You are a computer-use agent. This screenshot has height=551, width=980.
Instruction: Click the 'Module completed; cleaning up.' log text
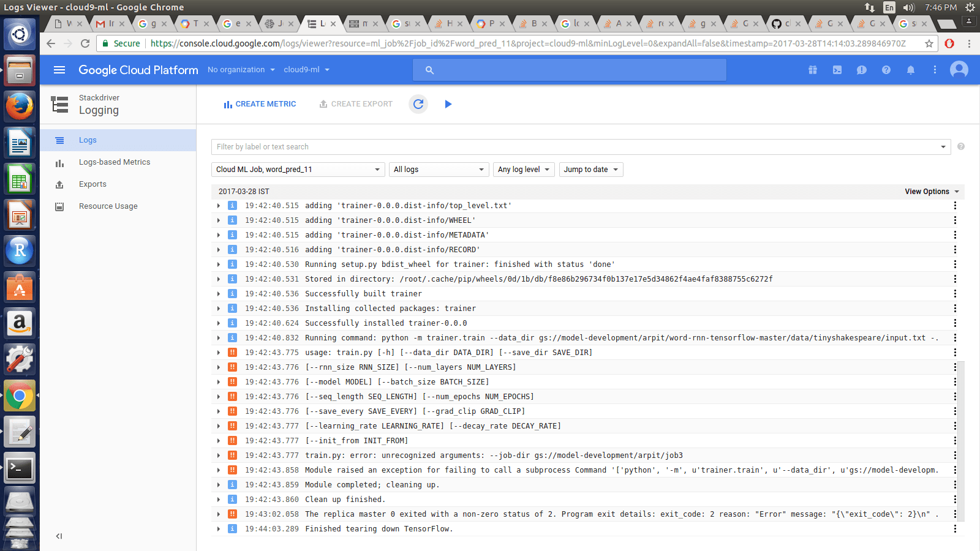(x=372, y=485)
